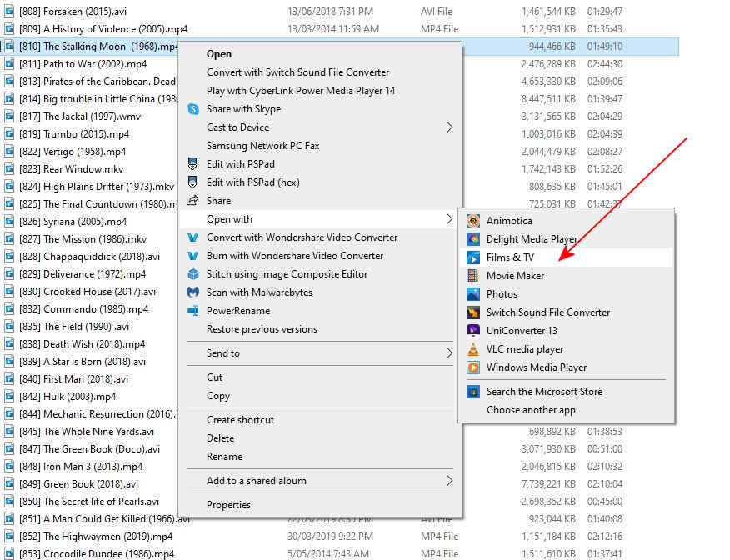Select Play with CyberLink Power Media Player 14

(301, 91)
